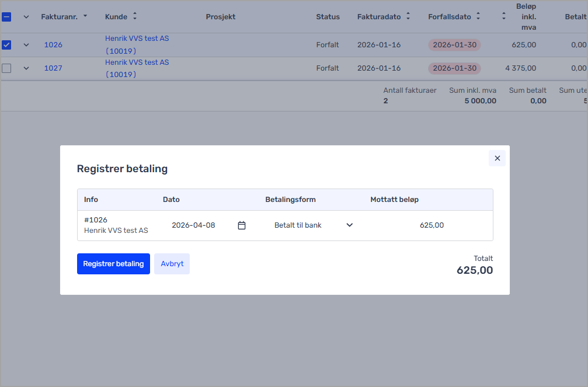Screen dimensions: 588x387
Task: Sort by Kunde column arrows
Action: point(135,16)
